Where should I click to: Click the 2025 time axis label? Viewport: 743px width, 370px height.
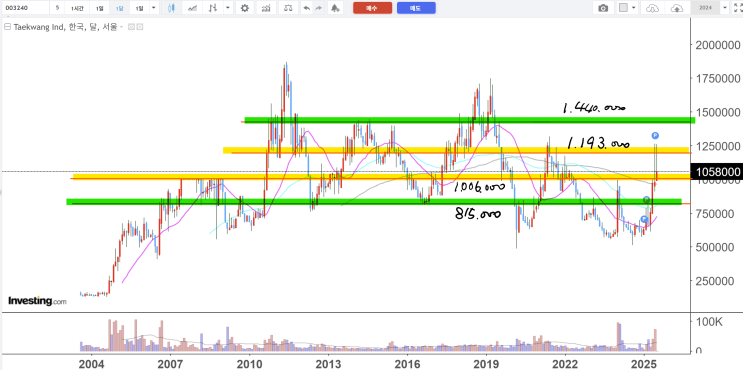click(x=644, y=364)
